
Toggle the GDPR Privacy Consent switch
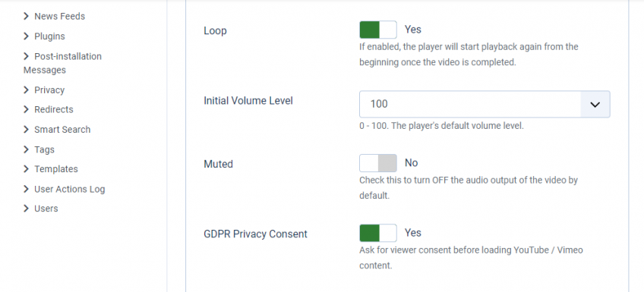pos(378,233)
